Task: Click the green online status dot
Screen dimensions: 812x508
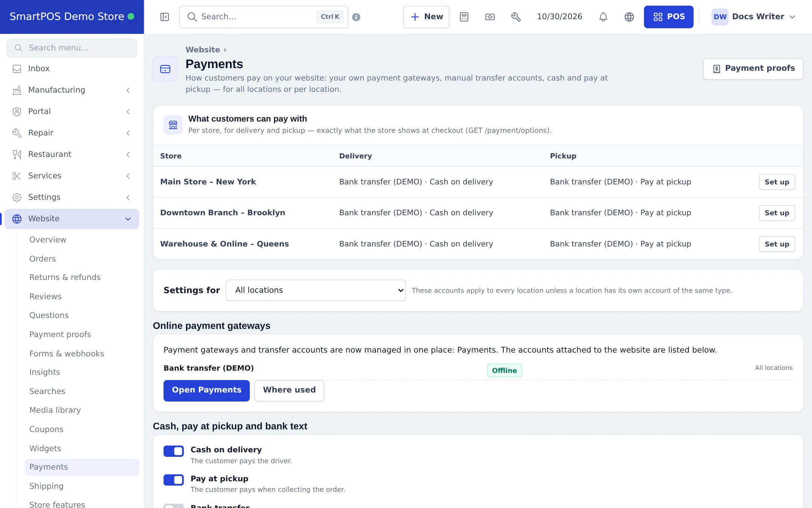Action: click(131, 17)
